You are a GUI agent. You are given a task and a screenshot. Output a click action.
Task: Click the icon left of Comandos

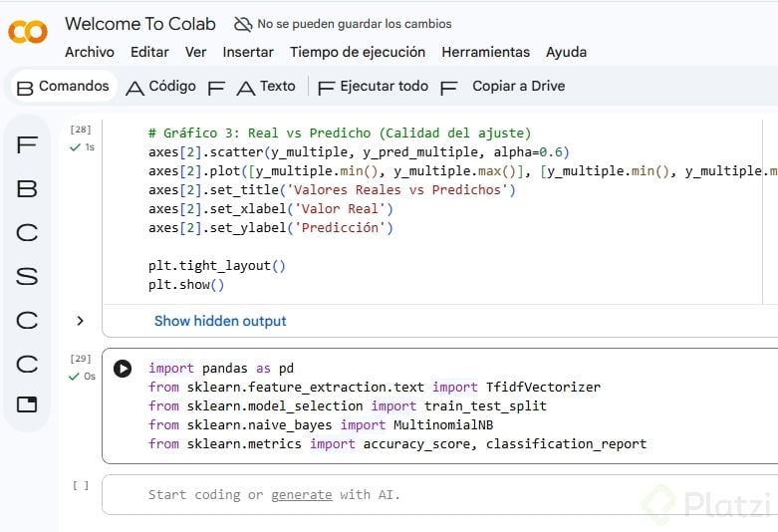[x=25, y=88]
